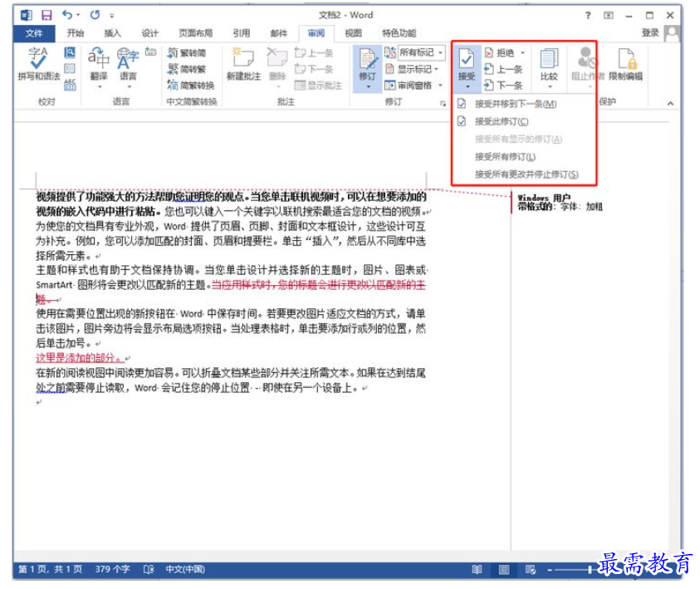Switch to the 视图 tab

pos(353,33)
